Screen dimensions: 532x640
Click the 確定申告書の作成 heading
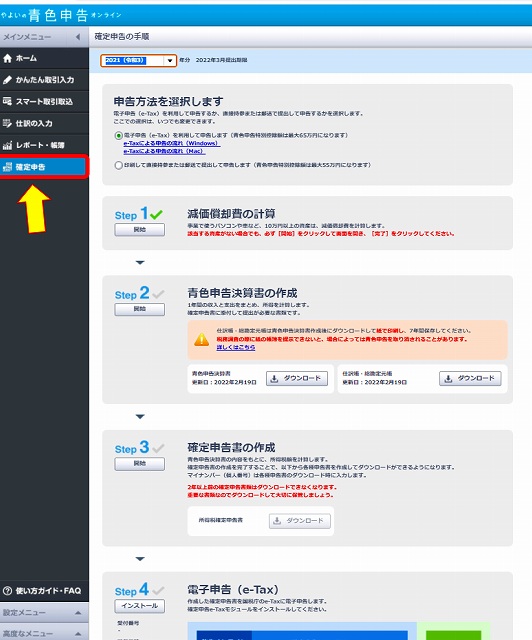pos(231,447)
